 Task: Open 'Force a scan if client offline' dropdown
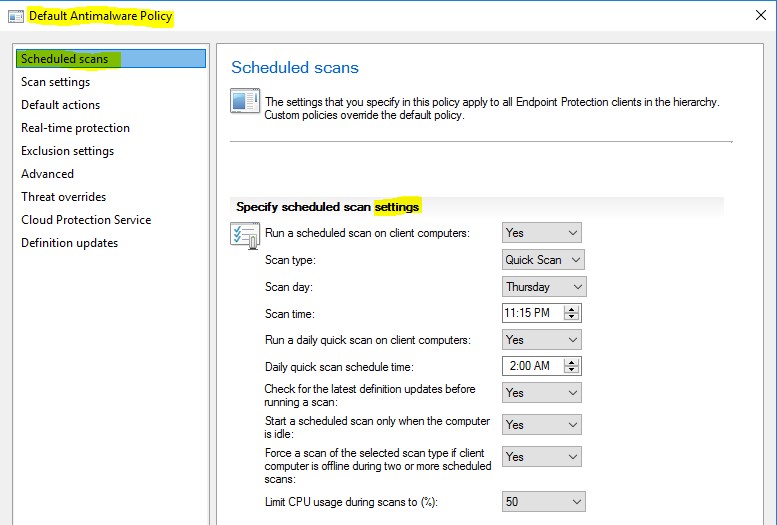[542, 457]
